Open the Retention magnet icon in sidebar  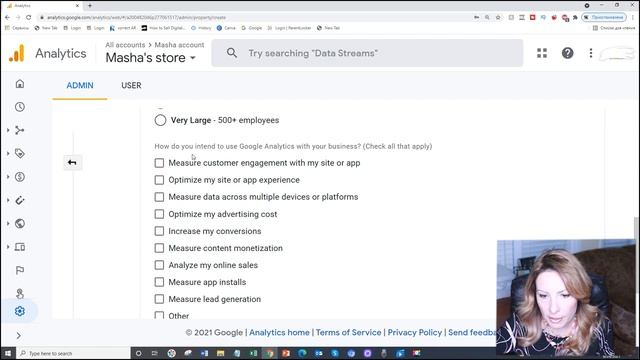(x=20, y=200)
